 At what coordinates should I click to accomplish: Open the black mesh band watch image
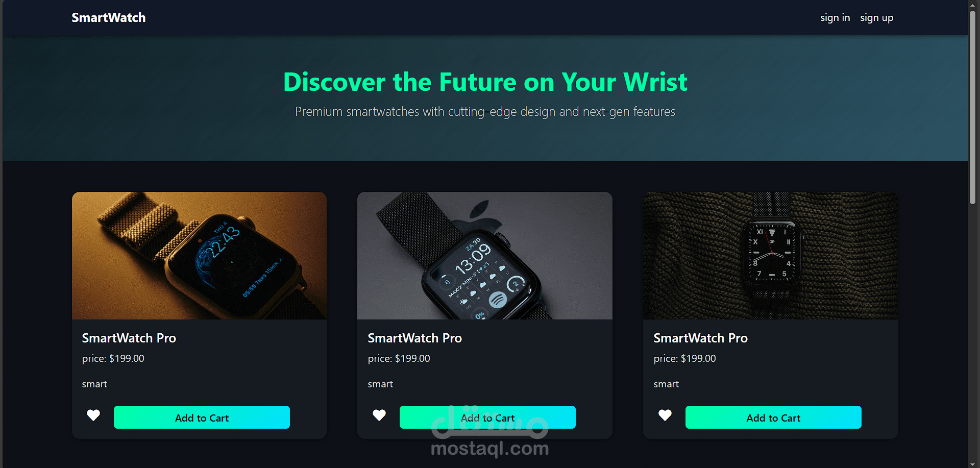485,256
